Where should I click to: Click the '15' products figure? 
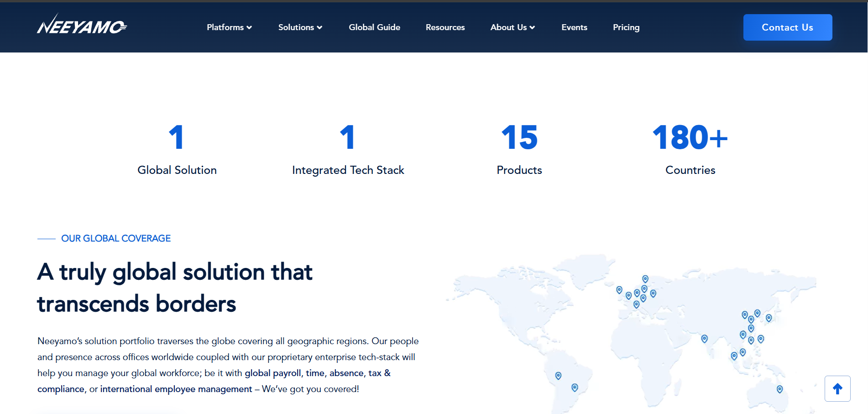coord(519,137)
